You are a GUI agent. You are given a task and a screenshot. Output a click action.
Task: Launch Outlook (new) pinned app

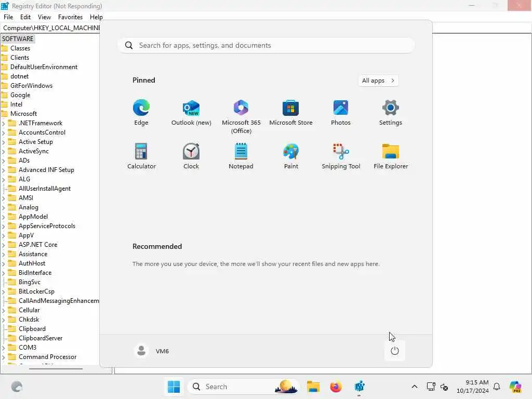coord(191,113)
